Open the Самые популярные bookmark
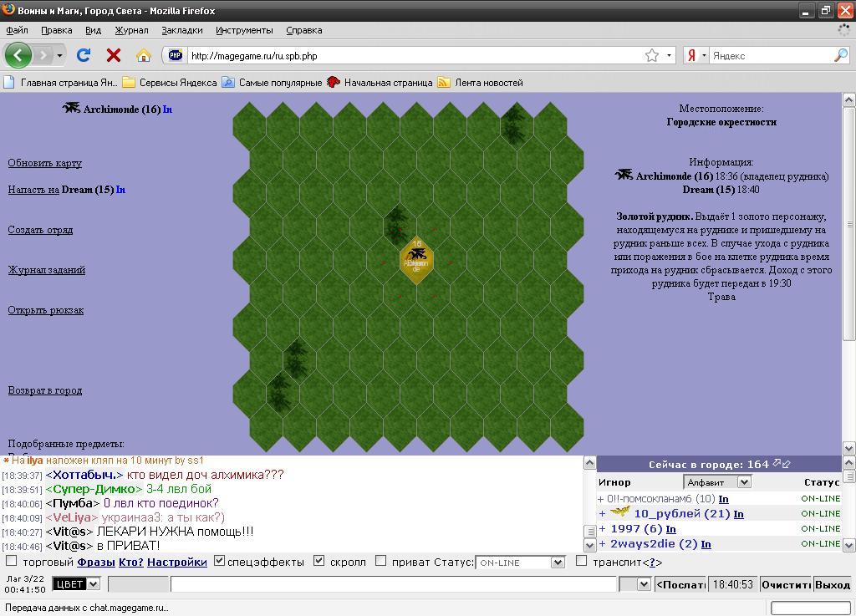Viewport: 856px width, 616px height. coord(272,83)
